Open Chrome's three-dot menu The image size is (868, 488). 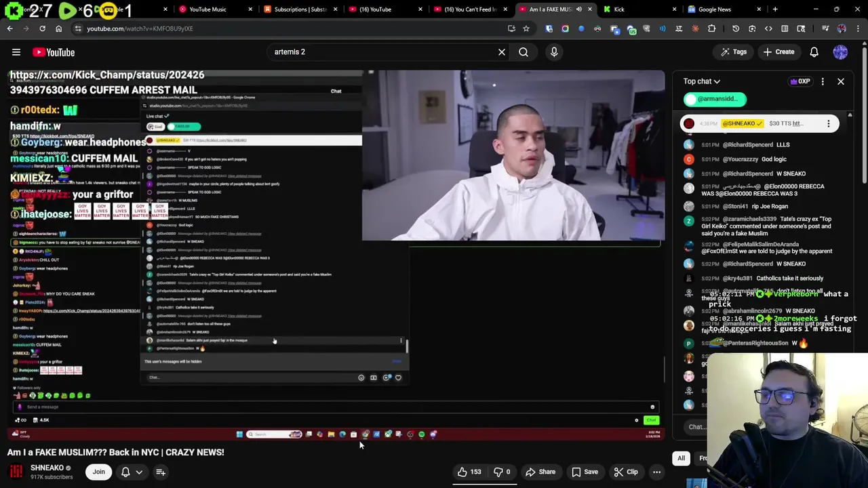[858, 28]
